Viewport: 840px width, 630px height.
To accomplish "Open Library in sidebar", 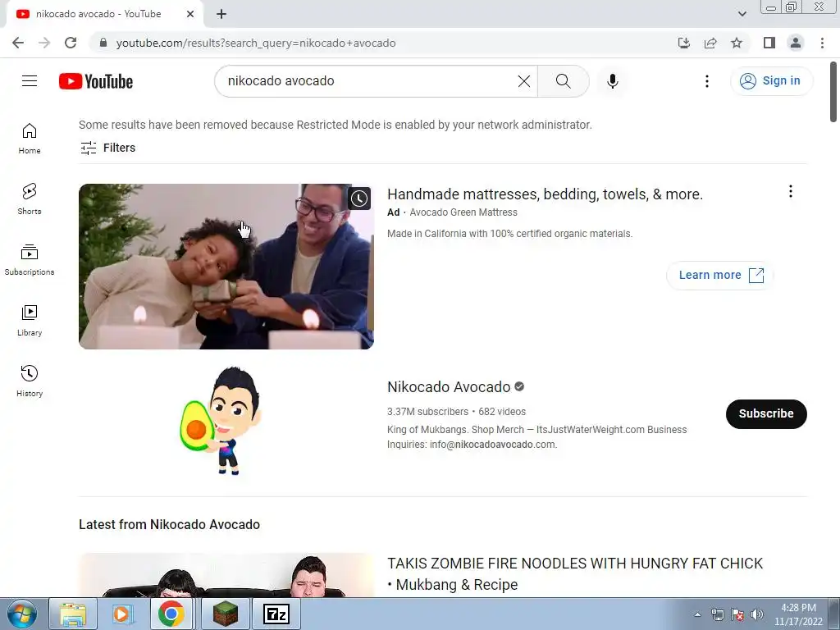I will [x=30, y=321].
